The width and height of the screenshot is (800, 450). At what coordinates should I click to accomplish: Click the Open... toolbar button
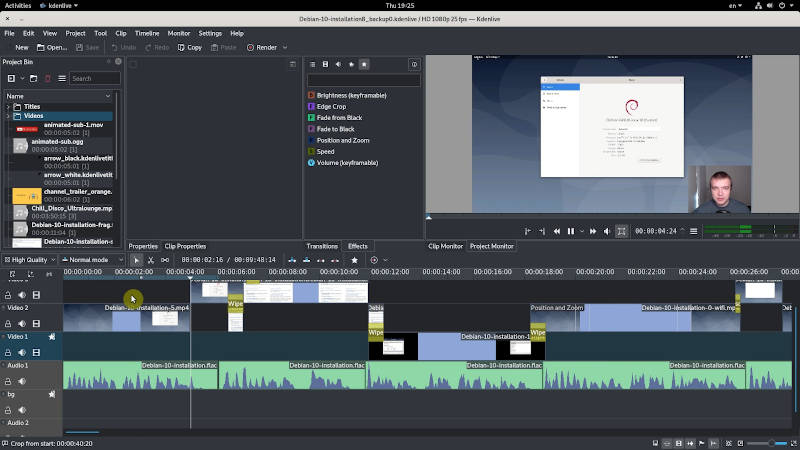pos(52,47)
